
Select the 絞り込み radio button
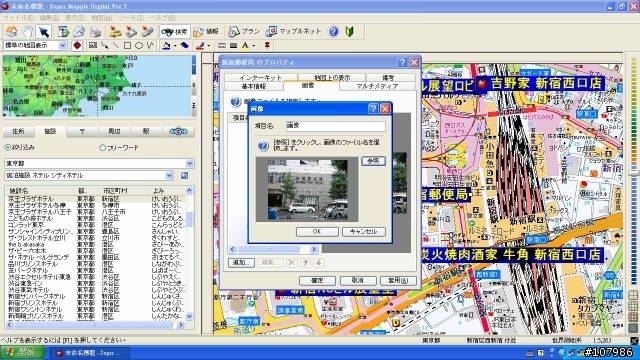[7, 147]
